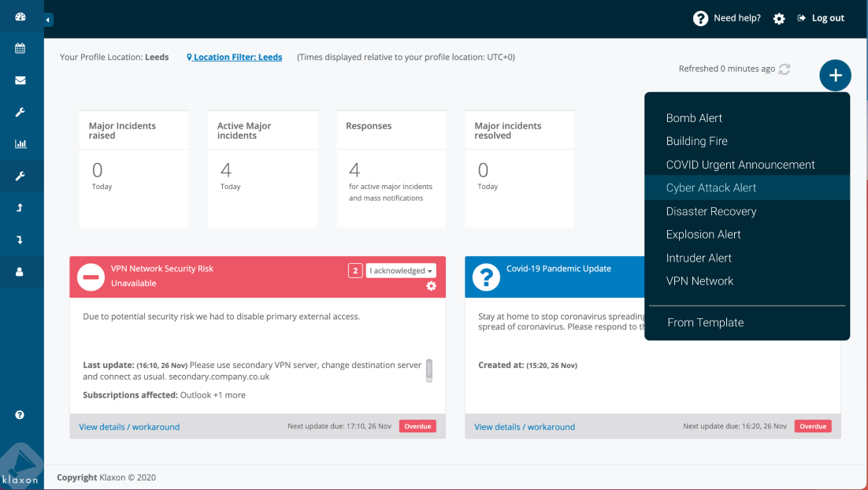
Task: Collapse the sidebar with the arrow toggle
Action: 48,20
